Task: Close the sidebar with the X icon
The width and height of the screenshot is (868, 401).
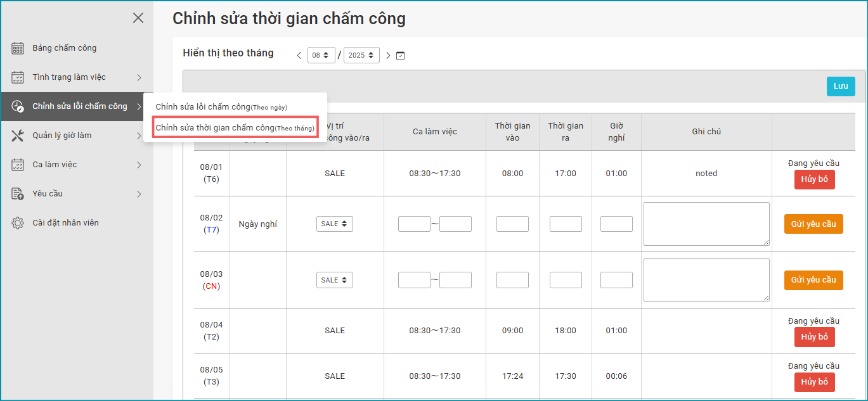Action: (138, 18)
